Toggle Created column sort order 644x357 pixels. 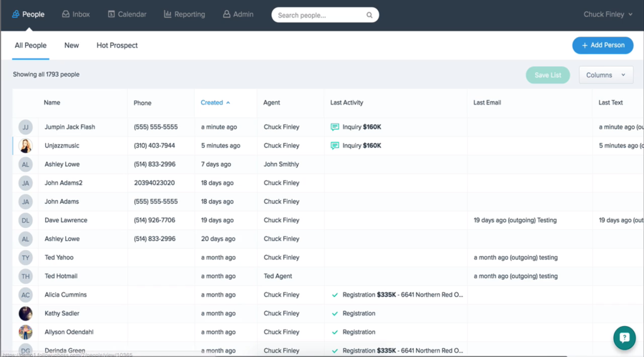[x=215, y=103]
